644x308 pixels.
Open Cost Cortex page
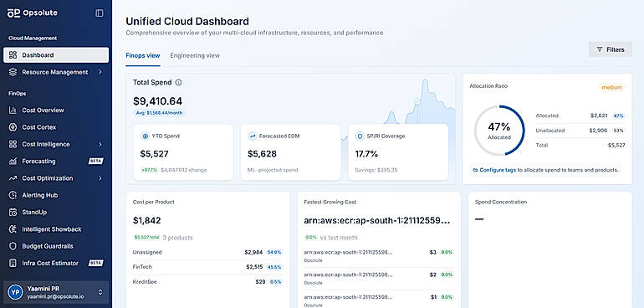click(x=56, y=127)
